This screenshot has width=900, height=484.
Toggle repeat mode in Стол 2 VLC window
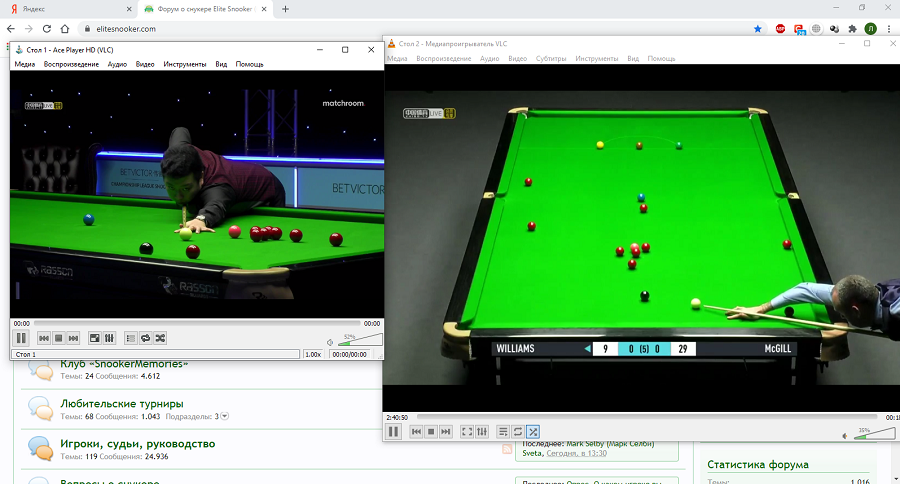click(x=518, y=431)
